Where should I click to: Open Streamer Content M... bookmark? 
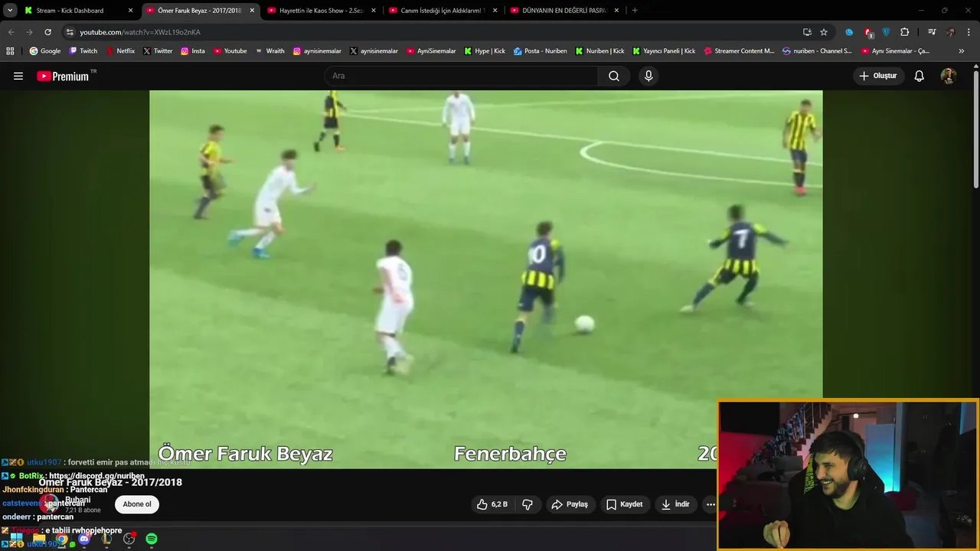click(x=739, y=51)
